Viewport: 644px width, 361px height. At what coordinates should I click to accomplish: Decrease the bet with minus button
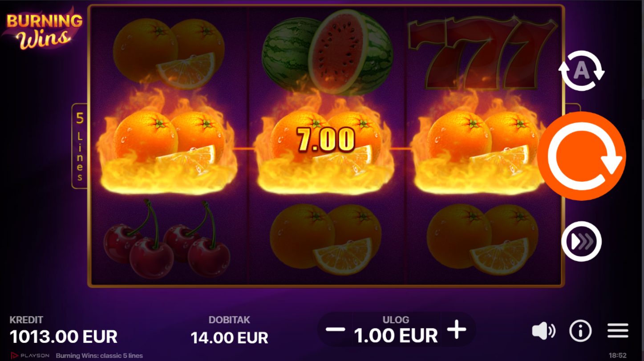tap(335, 329)
